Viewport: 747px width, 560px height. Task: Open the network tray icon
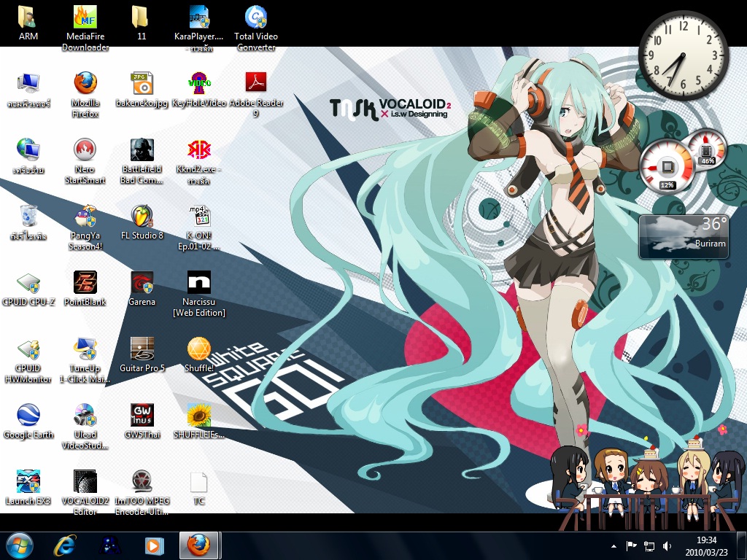(x=649, y=546)
